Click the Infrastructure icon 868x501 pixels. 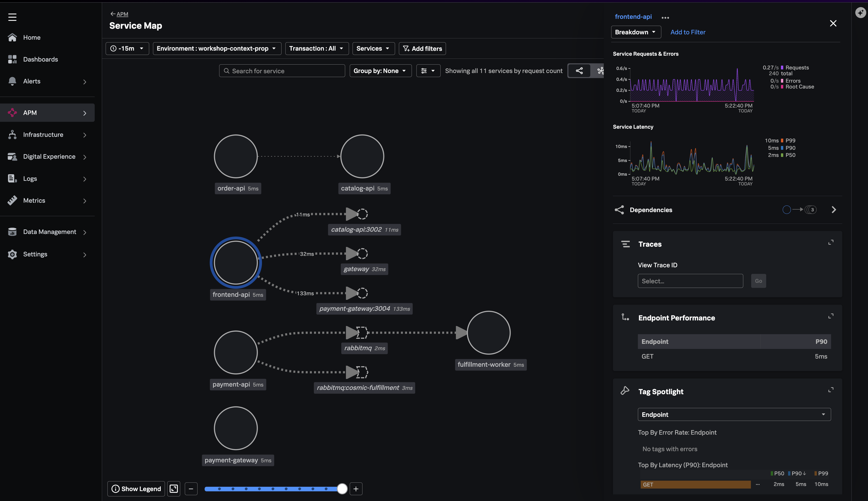pos(12,135)
